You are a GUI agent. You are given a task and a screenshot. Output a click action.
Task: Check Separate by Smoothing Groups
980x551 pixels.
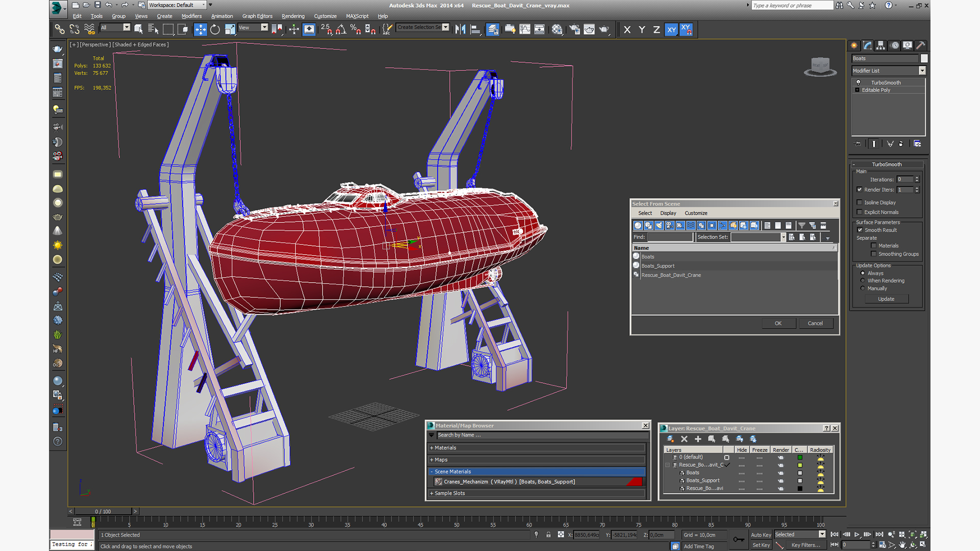[x=874, y=254]
